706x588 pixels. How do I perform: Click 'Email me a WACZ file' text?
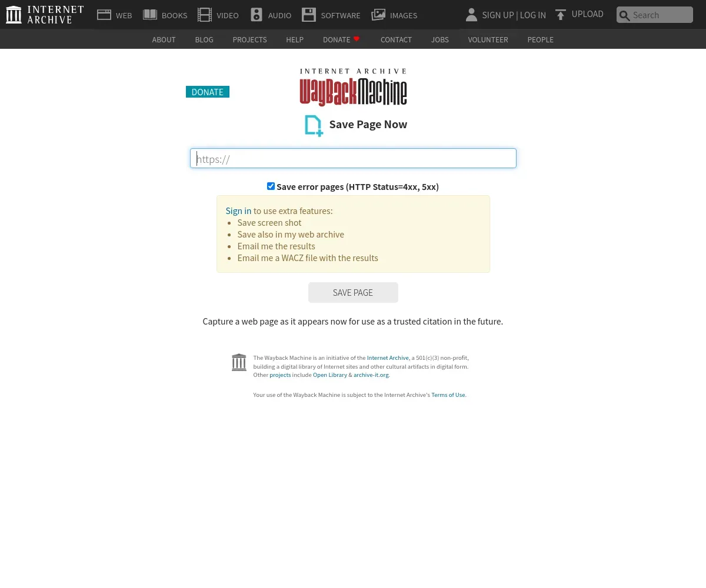coord(308,258)
